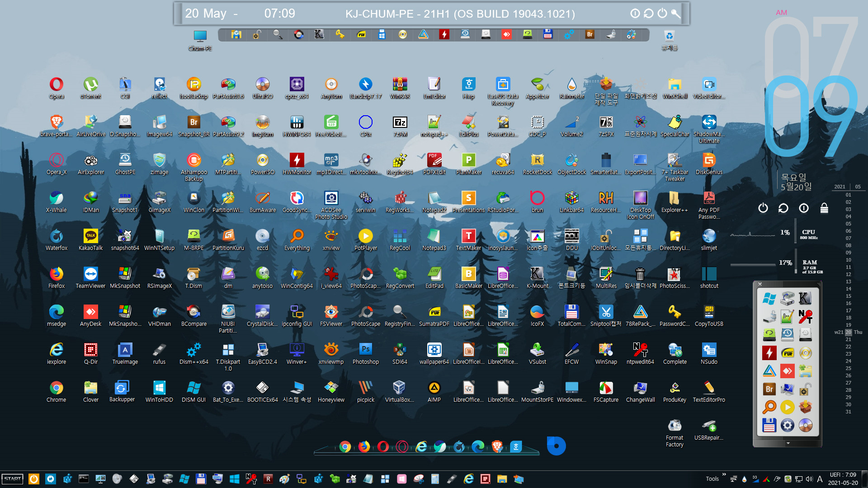This screenshot has width=868, height=488.
Task: Click Br icon in side launcher panel
Action: pos(769,389)
